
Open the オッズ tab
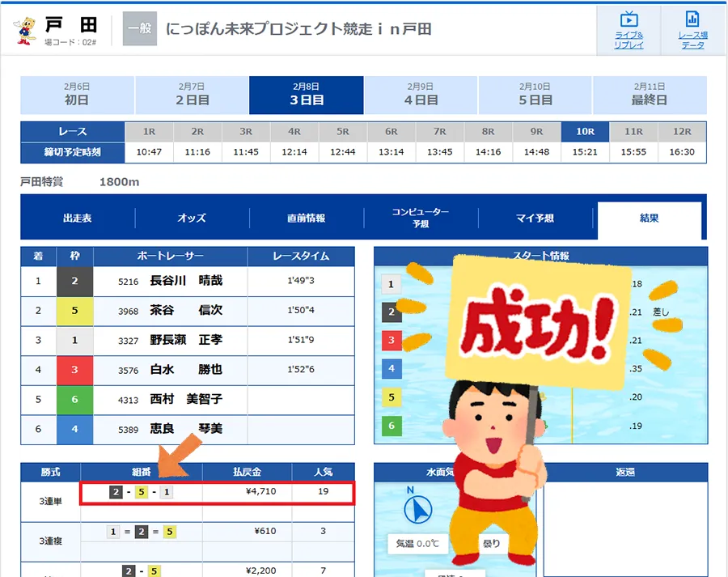(x=192, y=218)
